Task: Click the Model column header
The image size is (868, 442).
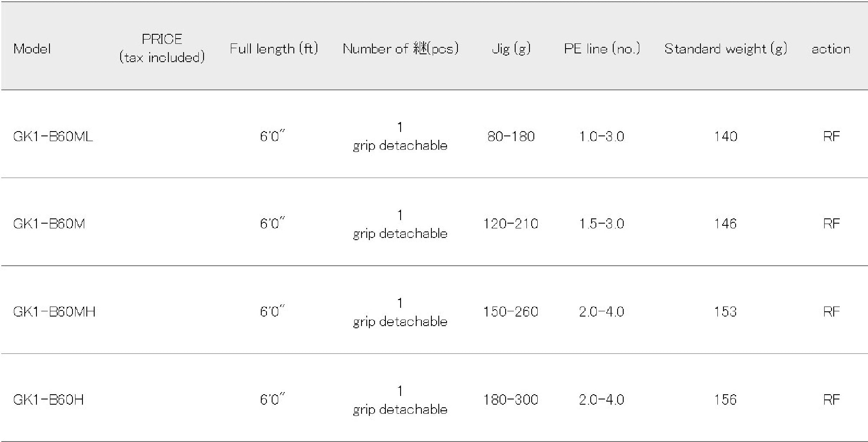Action: click(32, 49)
